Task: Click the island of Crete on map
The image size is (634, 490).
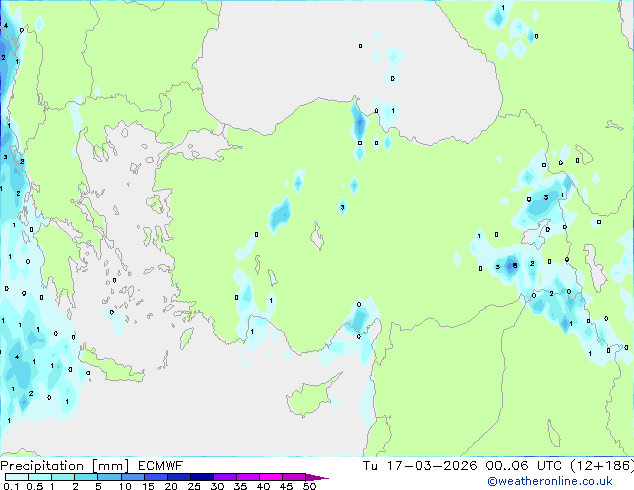Action: point(110,367)
